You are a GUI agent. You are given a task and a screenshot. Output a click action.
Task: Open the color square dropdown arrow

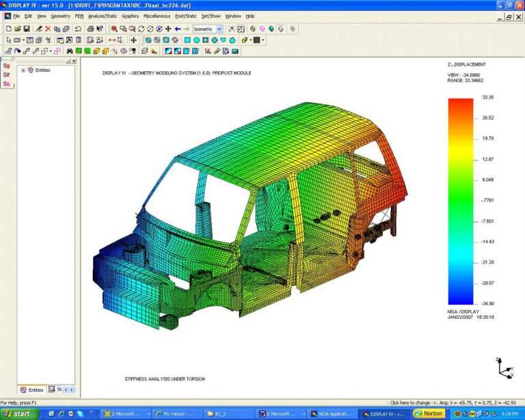[263, 40]
